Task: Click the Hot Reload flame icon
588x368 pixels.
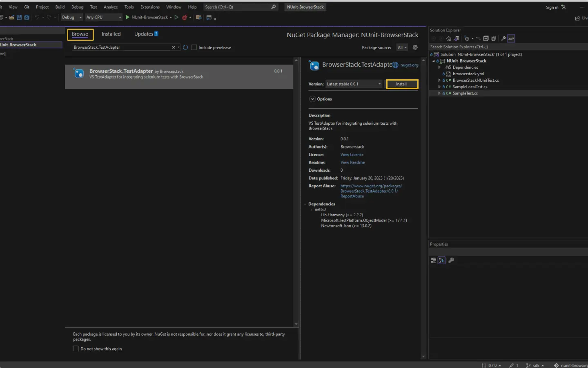Action: [185, 18]
